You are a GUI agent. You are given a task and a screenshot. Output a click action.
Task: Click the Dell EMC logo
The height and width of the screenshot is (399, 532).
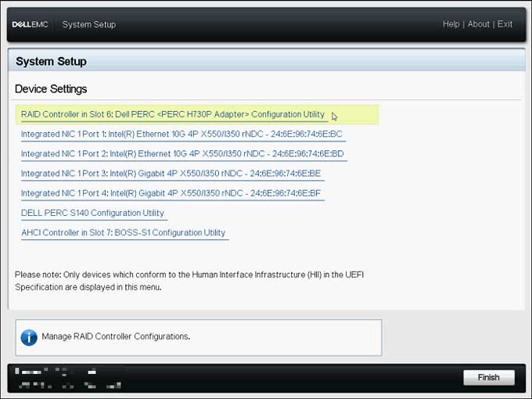[31, 24]
